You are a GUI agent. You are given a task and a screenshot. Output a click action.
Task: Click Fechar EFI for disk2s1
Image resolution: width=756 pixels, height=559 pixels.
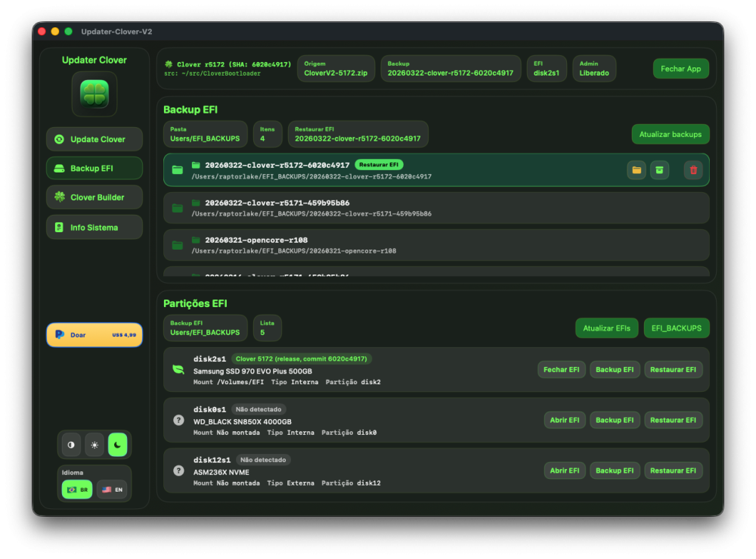click(x=561, y=369)
